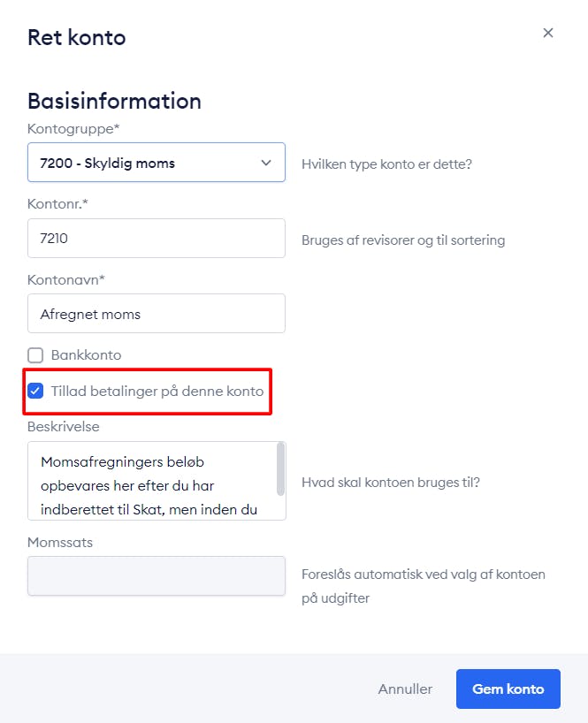
Task: Open the Kontogruppe dropdown chevron
Action: tap(266, 163)
